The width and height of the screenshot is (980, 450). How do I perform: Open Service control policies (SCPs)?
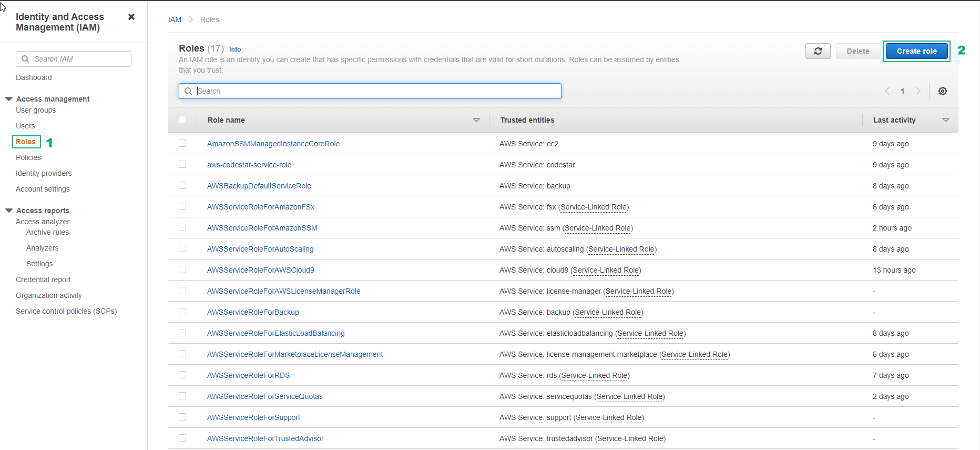click(66, 311)
